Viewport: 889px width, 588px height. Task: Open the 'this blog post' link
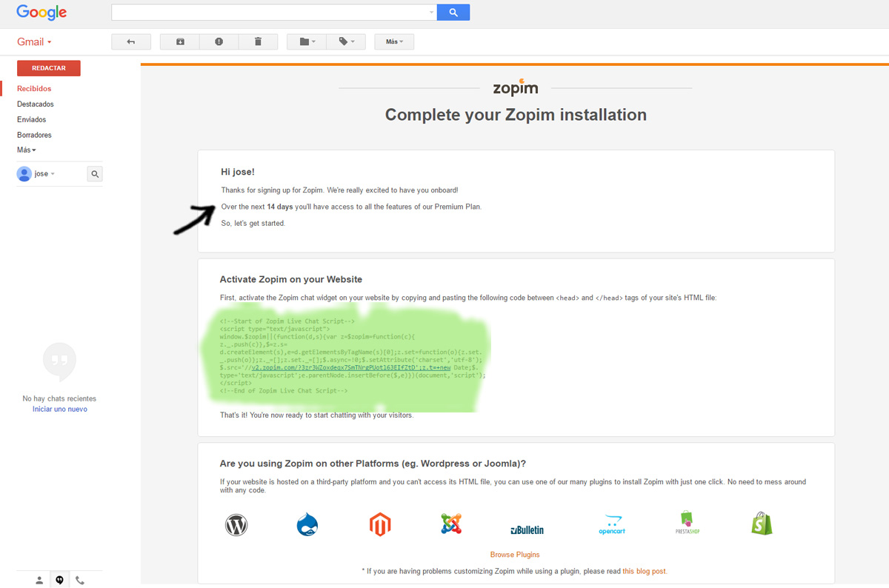click(x=645, y=571)
